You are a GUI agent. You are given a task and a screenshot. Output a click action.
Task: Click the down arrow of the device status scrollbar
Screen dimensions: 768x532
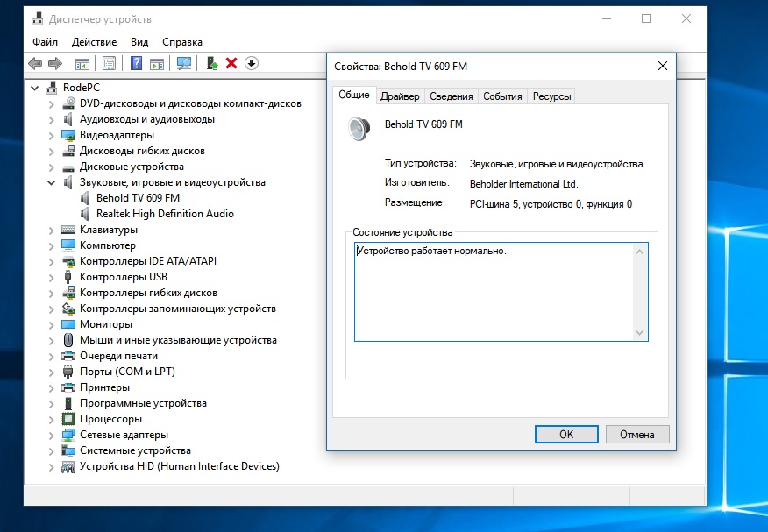click(639, 333)
